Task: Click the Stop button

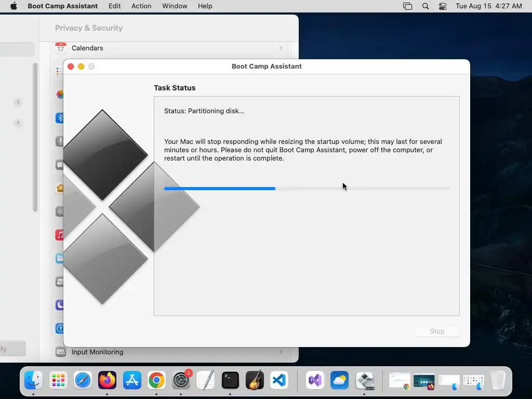Action: [x=437, y=331]
